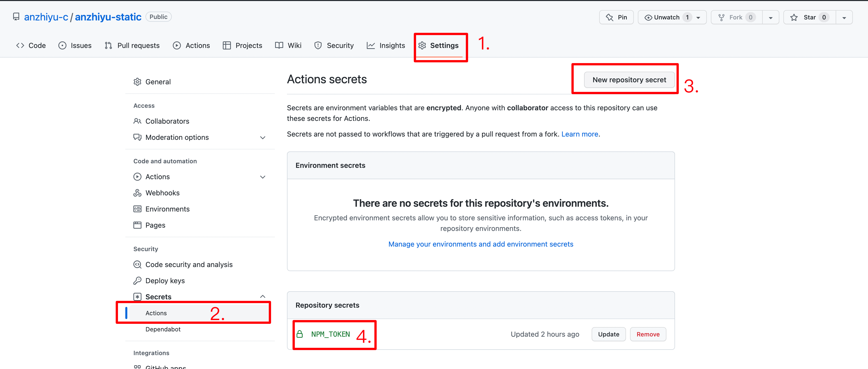Click the Deploy keys key icon

(x=137, y=281)
